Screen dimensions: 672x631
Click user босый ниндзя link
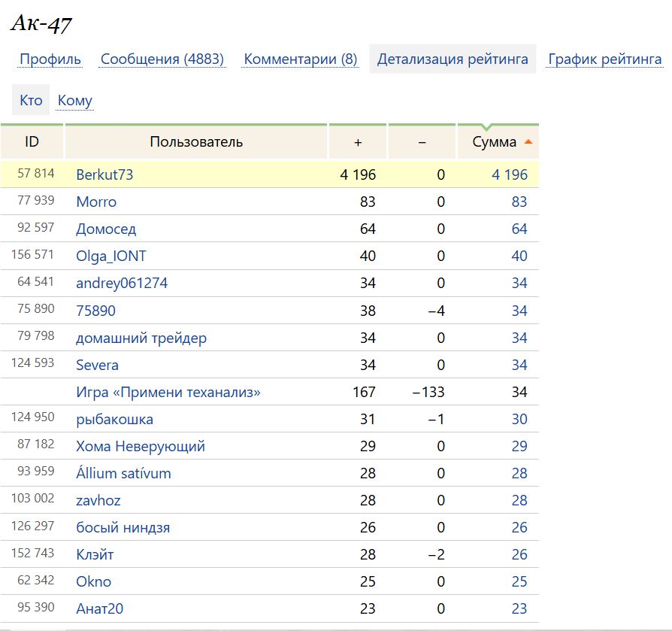coord(123,527)
